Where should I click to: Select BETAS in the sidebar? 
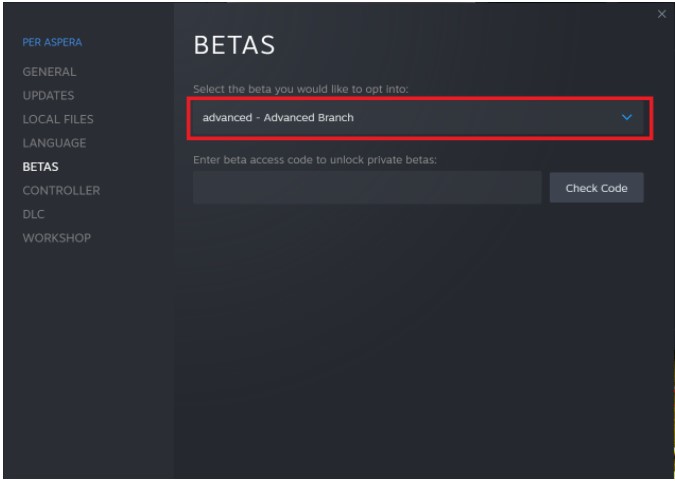(40, 167)
